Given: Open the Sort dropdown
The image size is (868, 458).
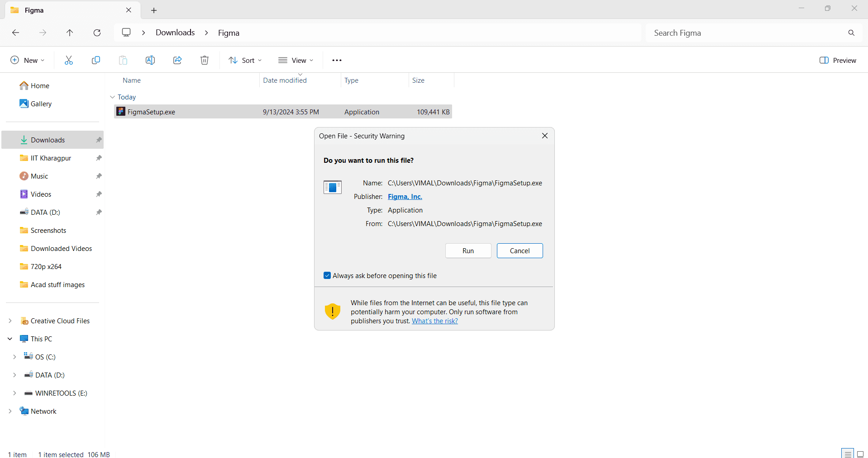Looking at the screenshot, I should [244, 60].
